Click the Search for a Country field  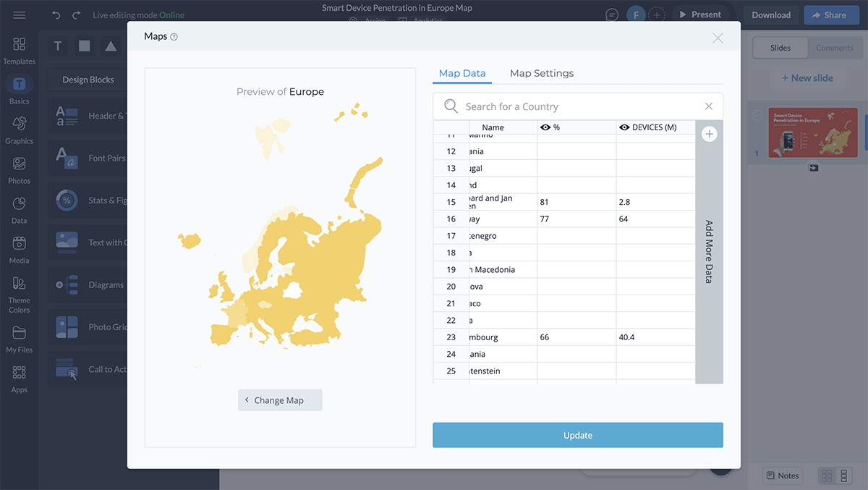579,106
